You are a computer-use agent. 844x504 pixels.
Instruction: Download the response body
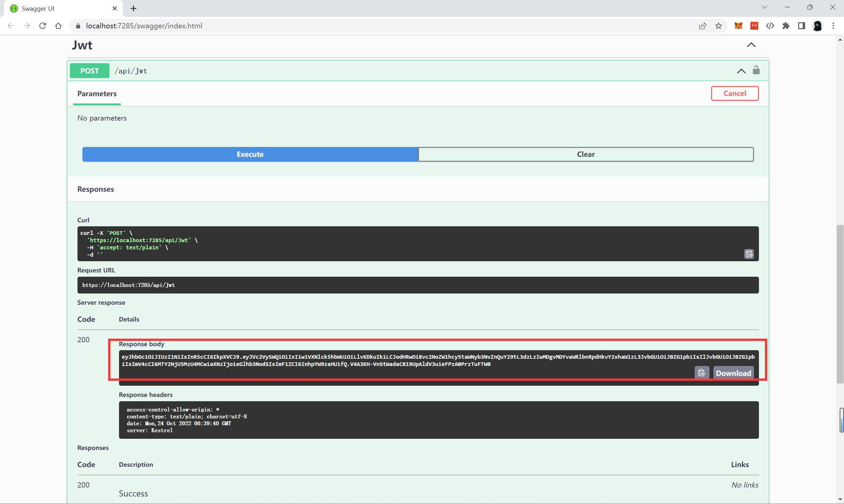click(733, 373)
